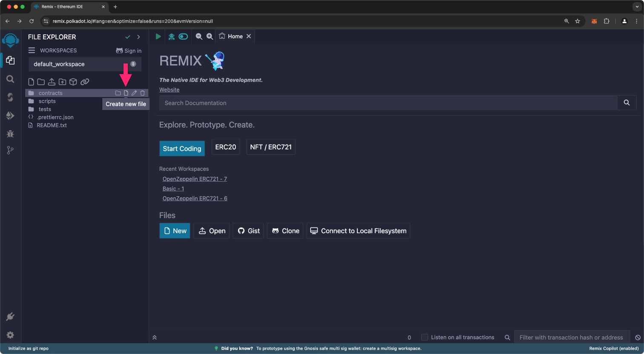Open the Git source control sidebar icon
The width and height of the screenshot is (644, 354).
[10, 150]
